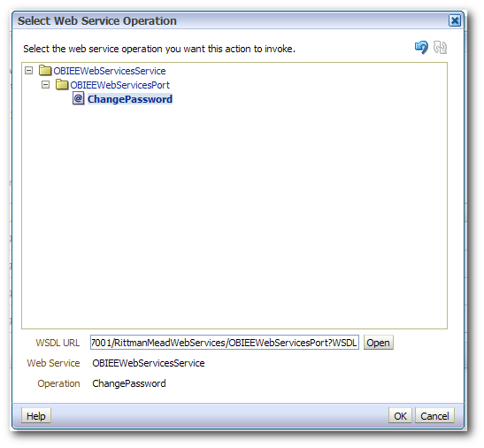Cancel the web service selection
The height and width of the screenshot is (448, 484).
[434, 416]
